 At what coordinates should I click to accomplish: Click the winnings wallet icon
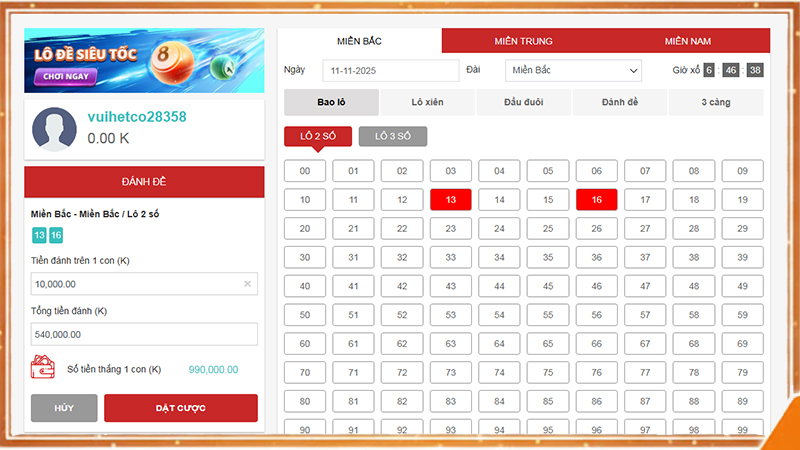[44, 368]
